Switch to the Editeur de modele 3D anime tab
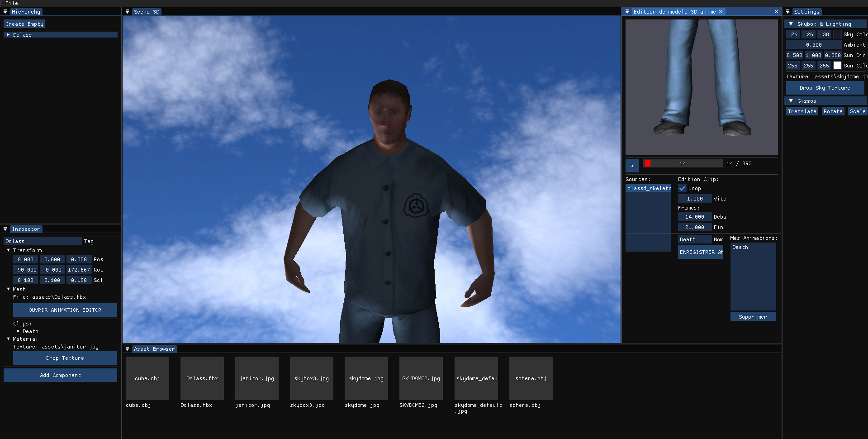This screenshot has width=868, height=439. (674, 11)
